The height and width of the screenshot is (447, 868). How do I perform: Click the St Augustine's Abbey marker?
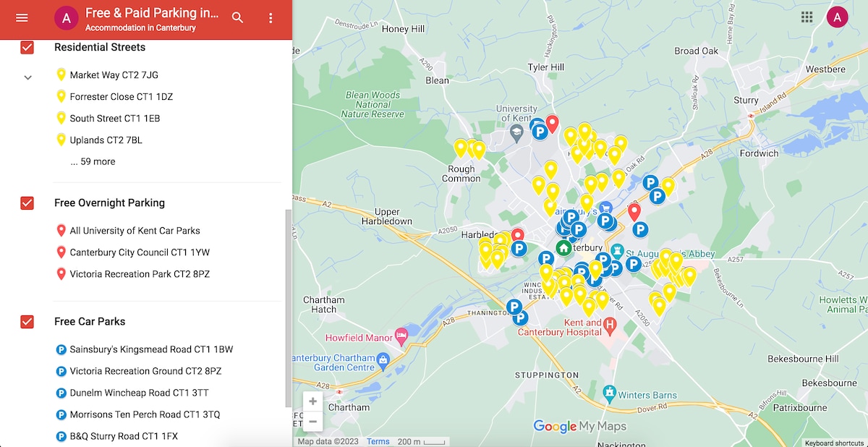pyautogui.click(x=617, y=250)
